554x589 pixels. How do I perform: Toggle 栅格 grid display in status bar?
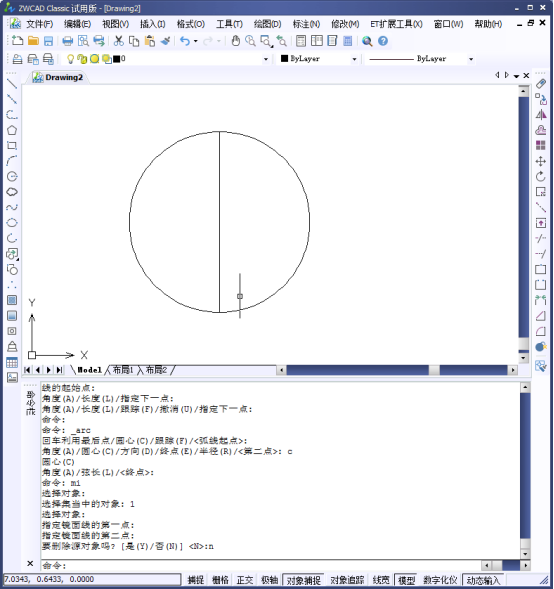220,580
